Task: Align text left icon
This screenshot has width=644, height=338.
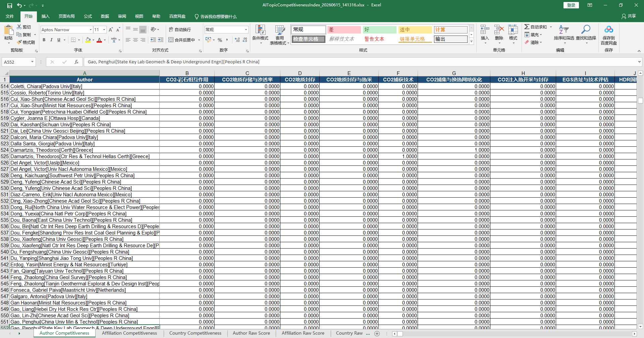Action: [128, 40]
